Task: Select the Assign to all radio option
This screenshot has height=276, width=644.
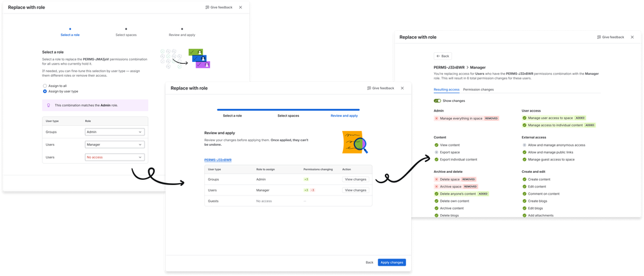Action: click(x=44, y=86)
